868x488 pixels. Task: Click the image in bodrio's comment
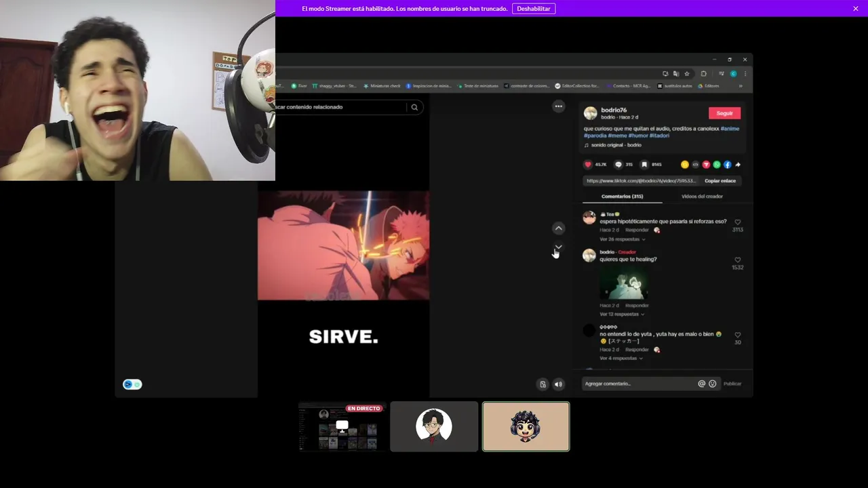pyautogui.click(x=623, y=283)
